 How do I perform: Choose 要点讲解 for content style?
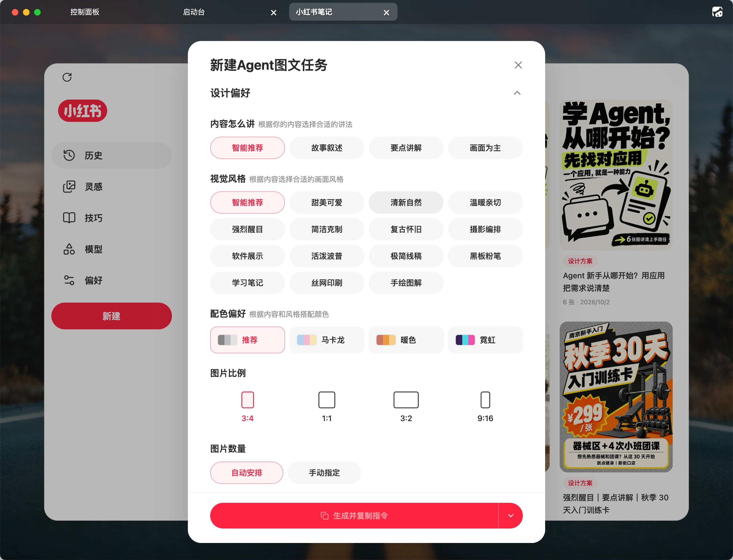[406, 148]
